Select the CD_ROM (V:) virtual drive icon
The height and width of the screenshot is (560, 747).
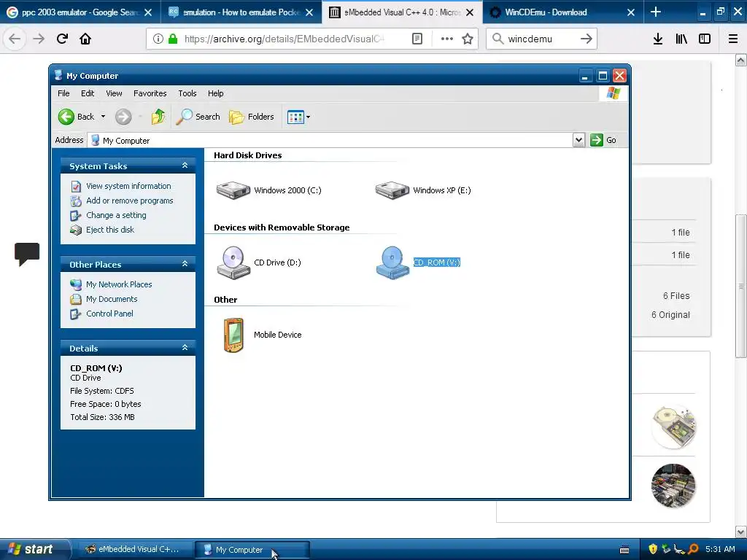pyautogui.click(x=392, y=262)
